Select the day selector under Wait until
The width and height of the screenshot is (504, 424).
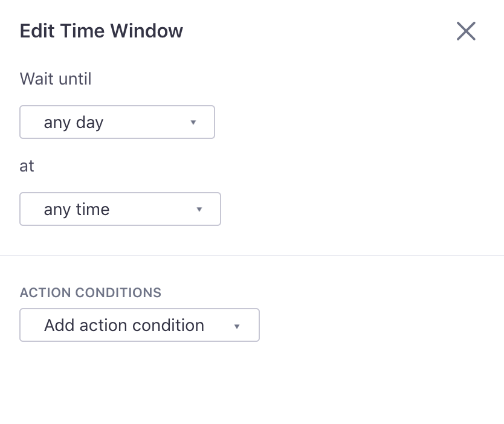pos(117,122)
